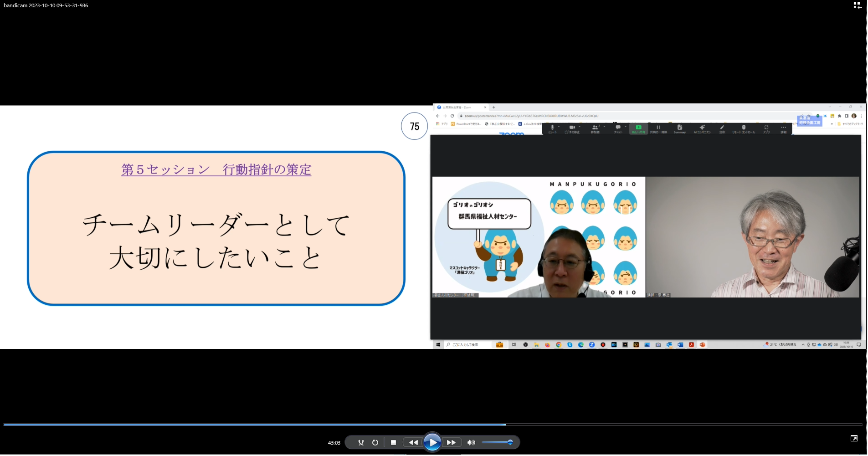Open the notification center icon
Image resolution: width=868 pixels, height=456 pixels.
859,345
